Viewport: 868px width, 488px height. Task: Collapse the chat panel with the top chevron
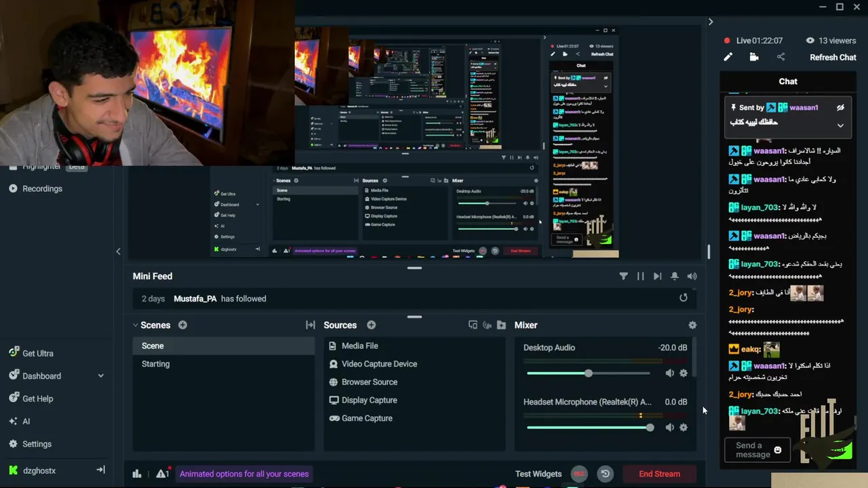click(711, 22)
